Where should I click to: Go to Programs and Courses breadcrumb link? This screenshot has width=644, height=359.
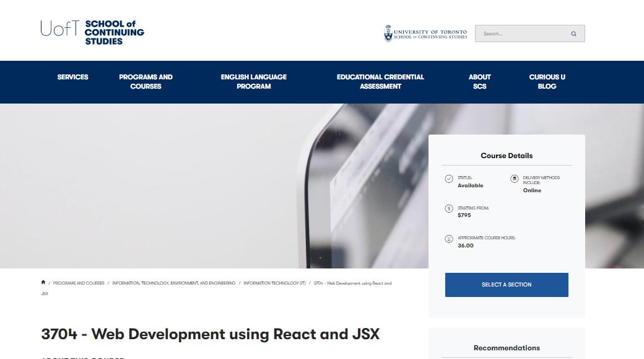click(79, 283)
